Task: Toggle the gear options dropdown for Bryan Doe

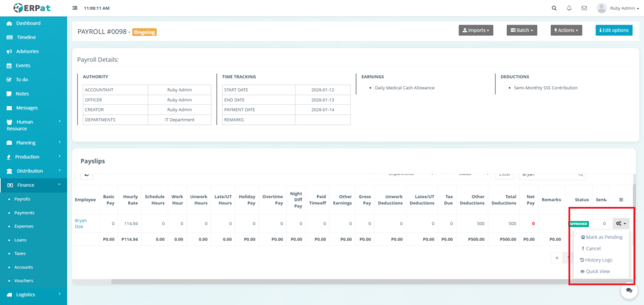Action: (620, 223)
